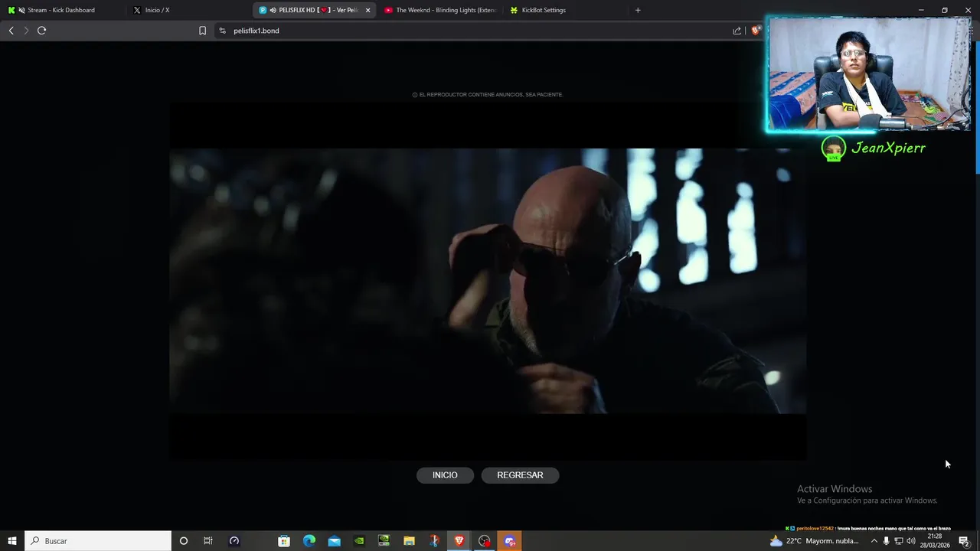This screenshot has width=980, height=551.
Task: Click the 'EL REPRODUCTOR CONTIENE ANUNCIOS' notice
Action: tap(488, 95)
